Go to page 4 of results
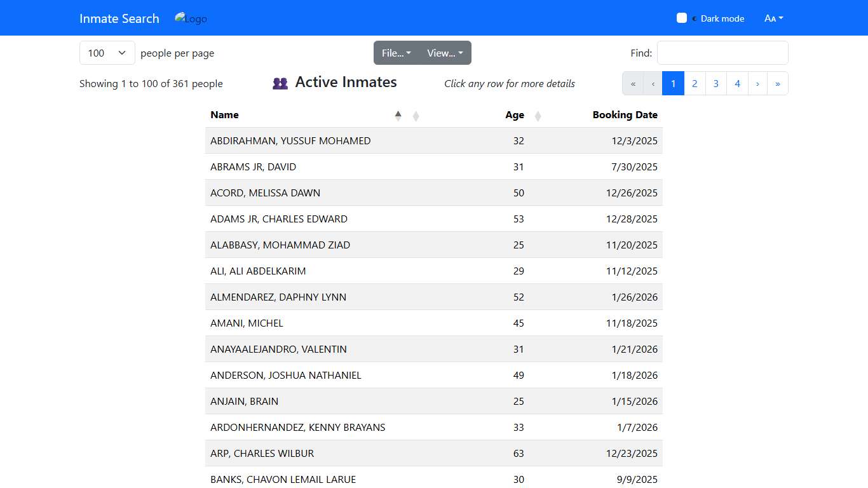This screenshot has height=488, width=868. click(737, 83)
